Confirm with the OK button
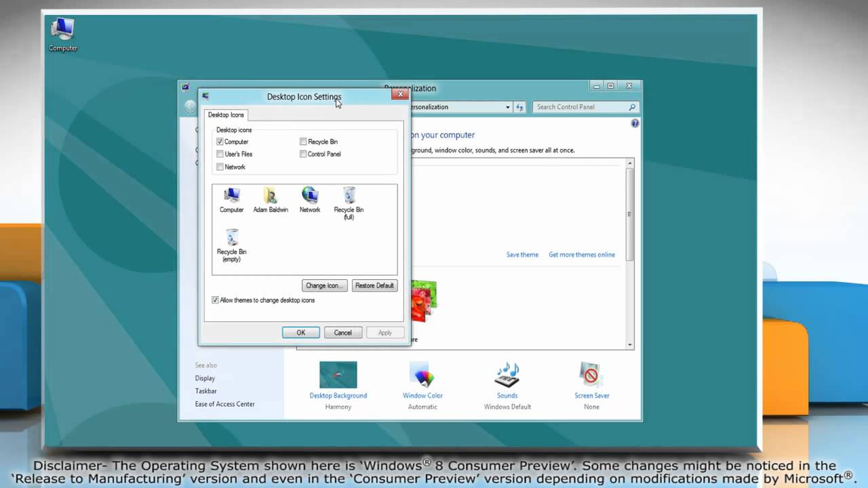This screenshot has width=868, height=488. click(301, 333)
